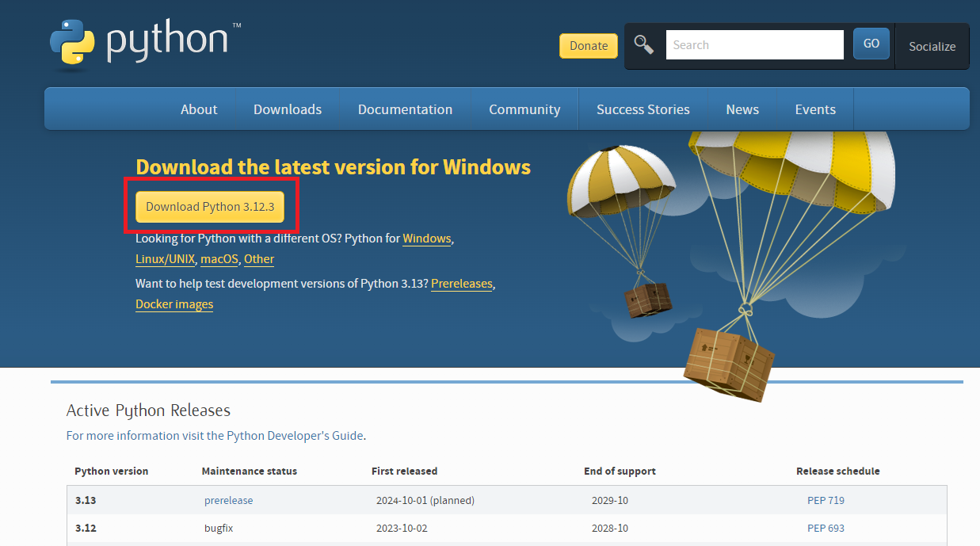The width and height of the screenshot is (980, 546).
Task: Click the 3.12 version cell
Action: tap(85, 528)
